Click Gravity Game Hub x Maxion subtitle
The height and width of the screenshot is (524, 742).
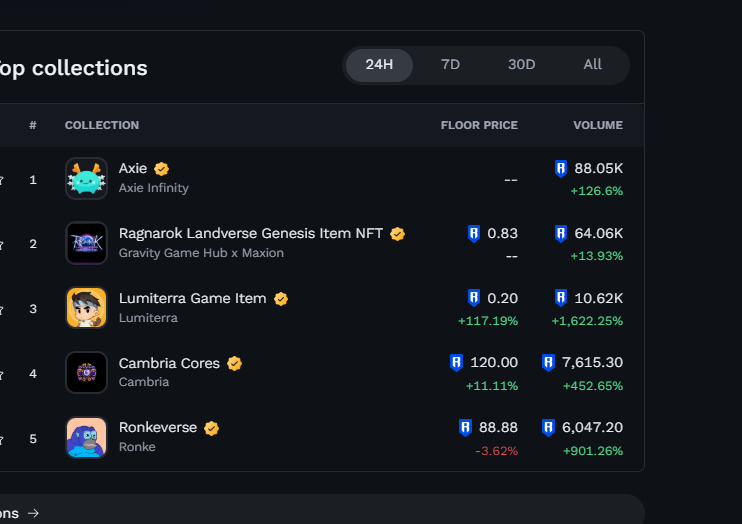[201, 253]
